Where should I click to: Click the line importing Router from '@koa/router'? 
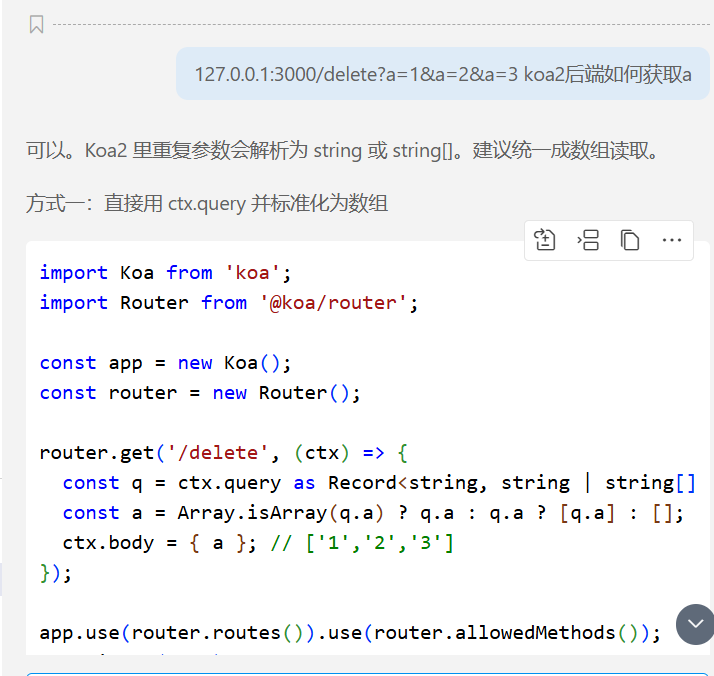(x=229, y=303)
